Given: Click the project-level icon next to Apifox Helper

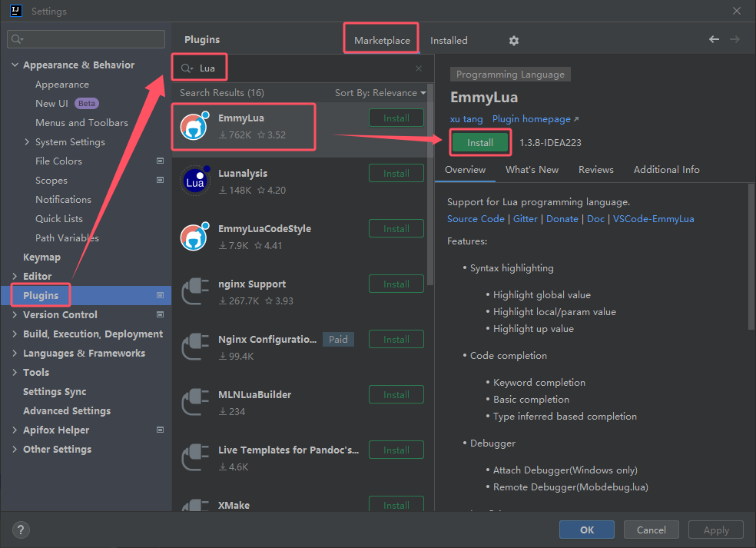Looking at the screenshot, I should [160, 430].
